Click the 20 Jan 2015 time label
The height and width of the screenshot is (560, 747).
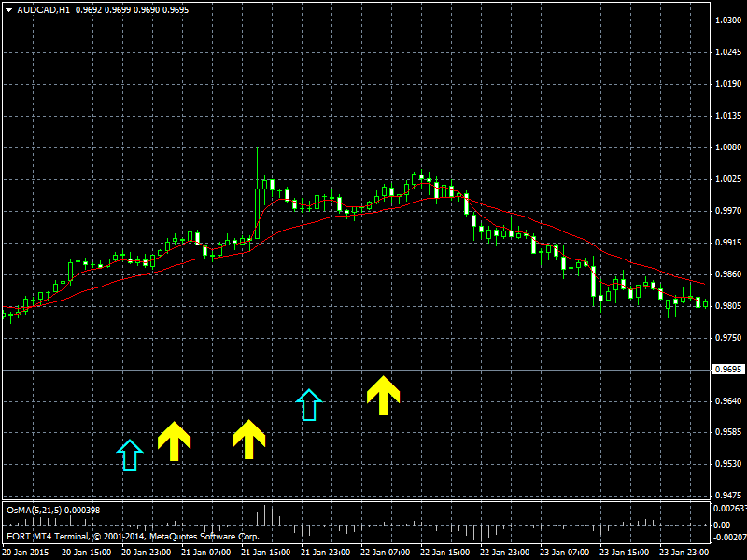(26, 553)
